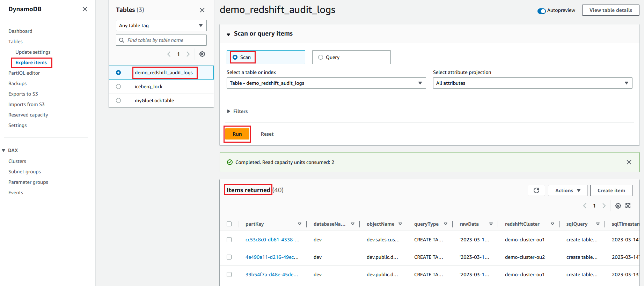Open DAX Events page
The width and height of the screenshot is (644, 286).
click(x=16, y=193)
